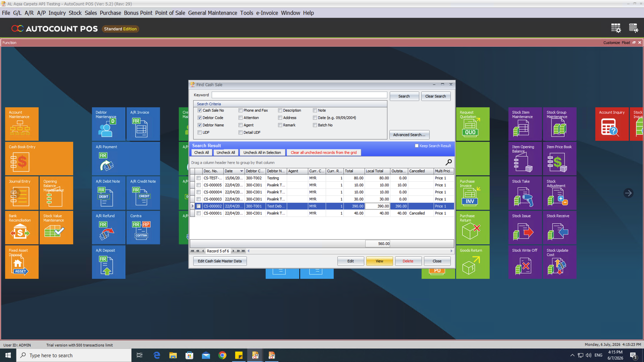644x362 pixels.
Task: Open the Debtor Maintenance tile
Action: pyautogui.click(x=109, y=124)
